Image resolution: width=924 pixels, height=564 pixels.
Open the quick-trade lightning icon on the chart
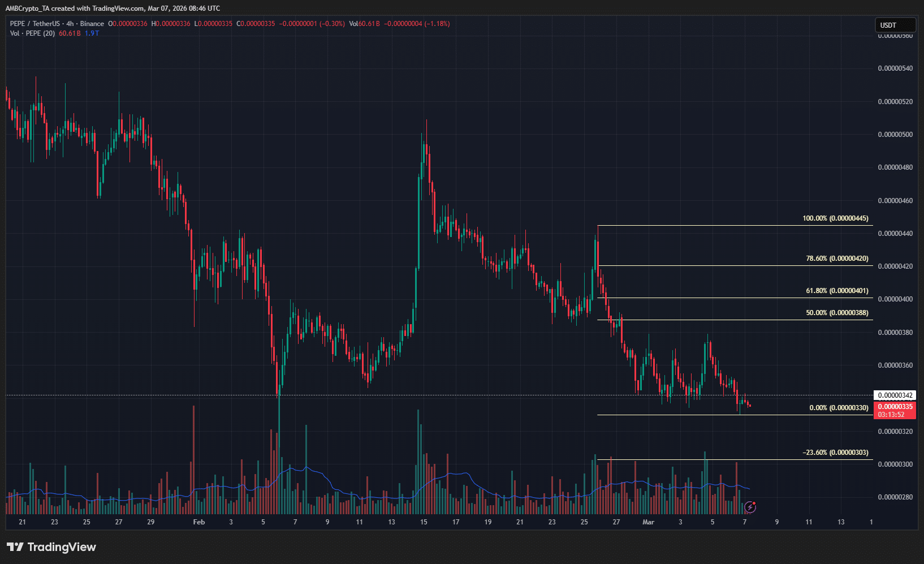click(750, 507)
